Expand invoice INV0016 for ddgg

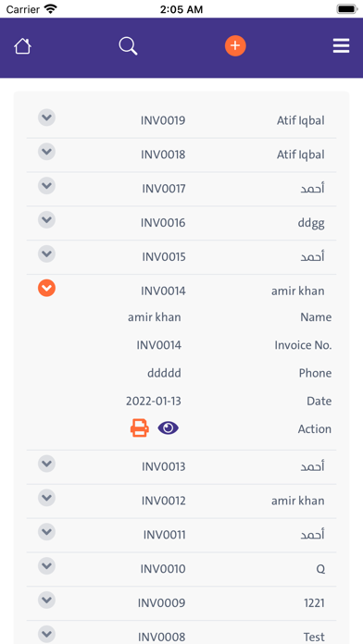pos(47,219)
